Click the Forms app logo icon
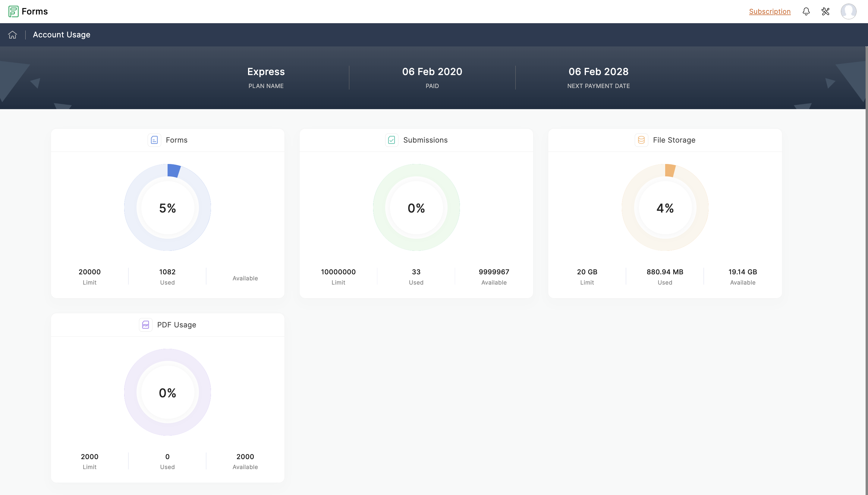The image size is (868, 495). pos(13,11)
